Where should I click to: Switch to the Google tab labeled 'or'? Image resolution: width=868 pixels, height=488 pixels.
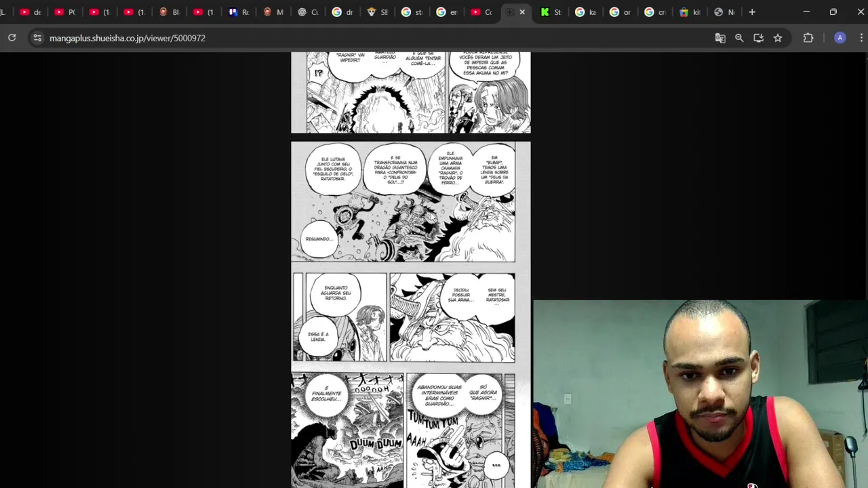[x=620, y=12]
